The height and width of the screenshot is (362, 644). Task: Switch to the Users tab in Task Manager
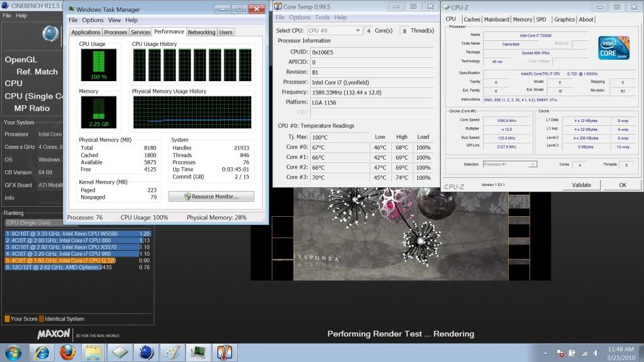tap(226, 32)
